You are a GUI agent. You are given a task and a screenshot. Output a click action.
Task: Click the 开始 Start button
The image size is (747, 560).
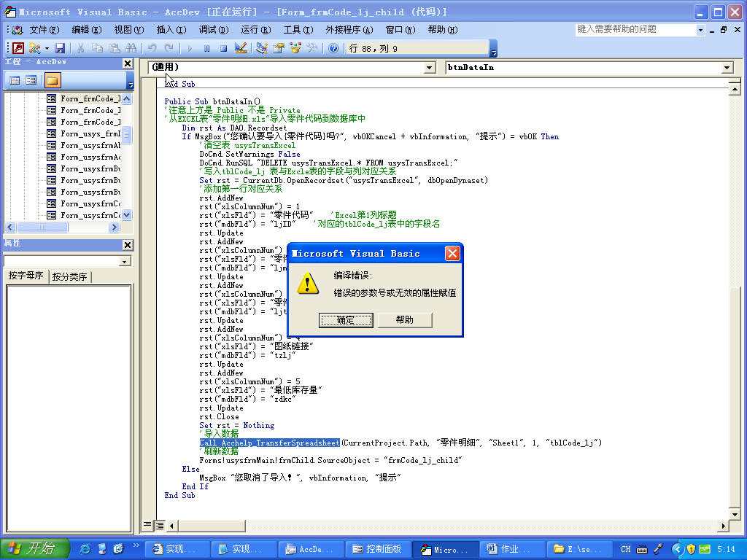35,548
